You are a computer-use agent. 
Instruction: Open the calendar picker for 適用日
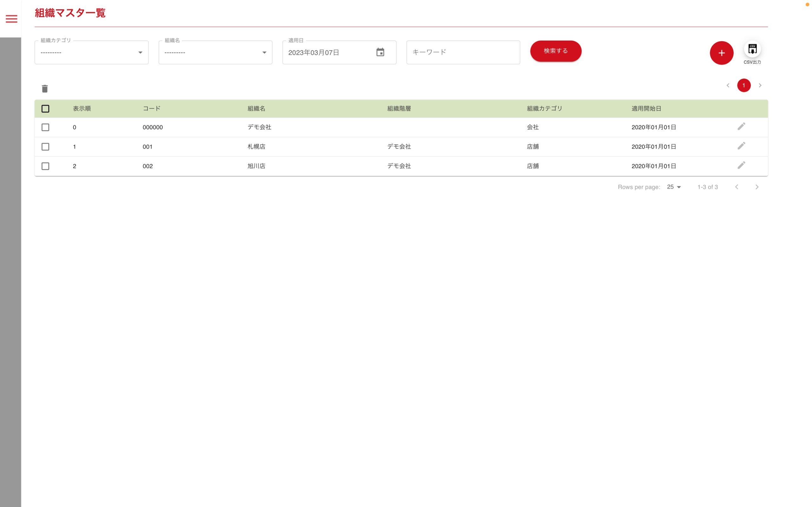tap(380, 52)
